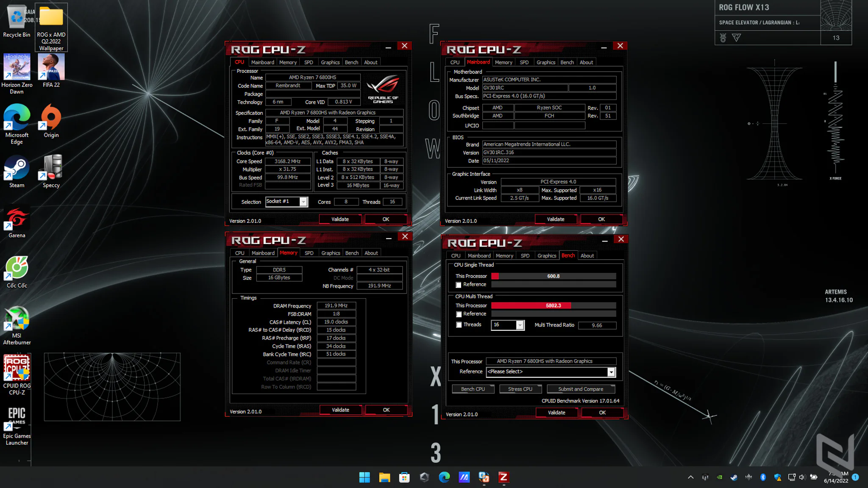Click CPU-Z red Z taskbar icon

click(504, 477)
